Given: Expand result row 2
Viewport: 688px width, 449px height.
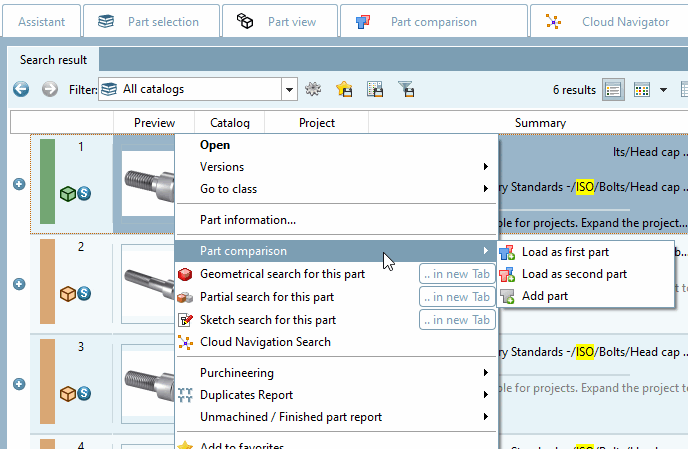Looking at the screenshot, I should pyautogui.click(x=18, y=284).
